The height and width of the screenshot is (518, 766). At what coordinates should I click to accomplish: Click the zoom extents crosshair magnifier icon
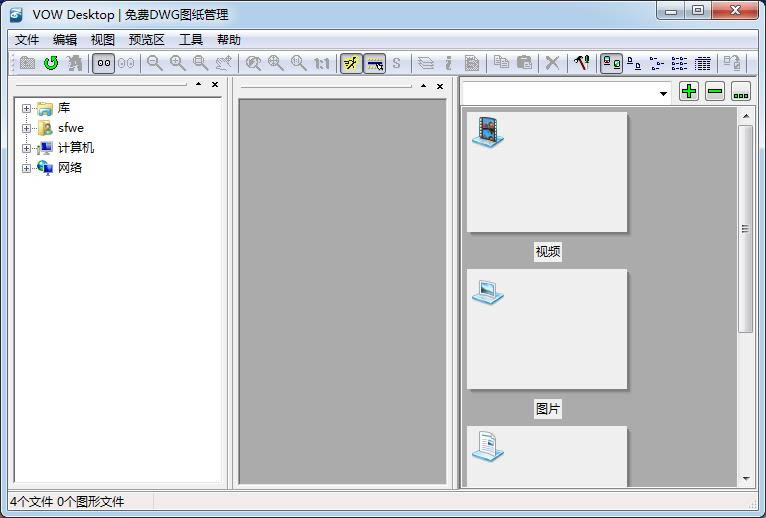tap(276, 63)
